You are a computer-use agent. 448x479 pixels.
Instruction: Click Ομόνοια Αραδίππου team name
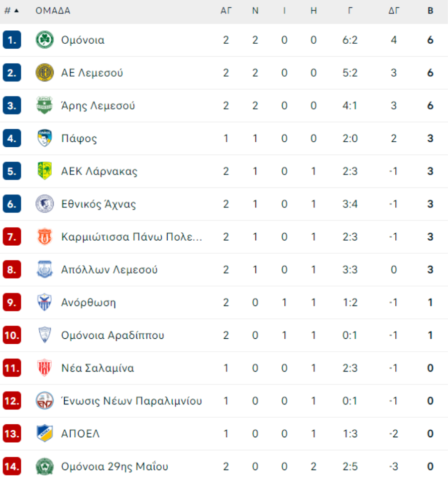click(112, 335)
